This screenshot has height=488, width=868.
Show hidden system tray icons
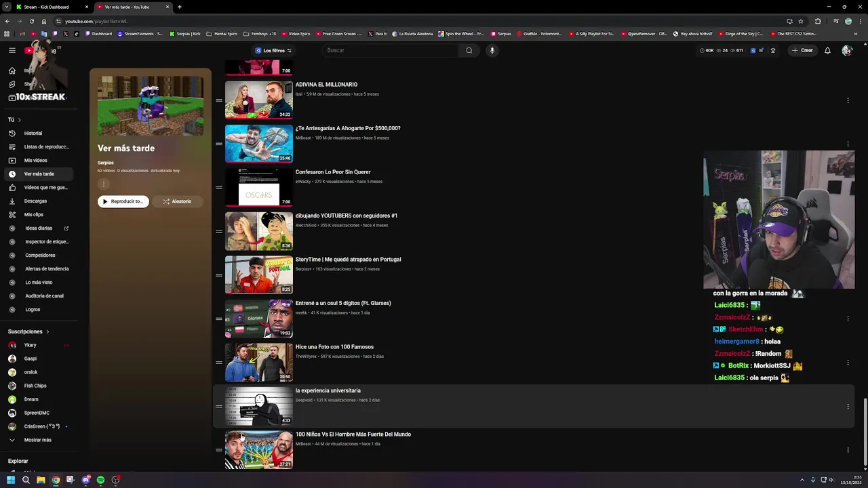tap(802, 480)
